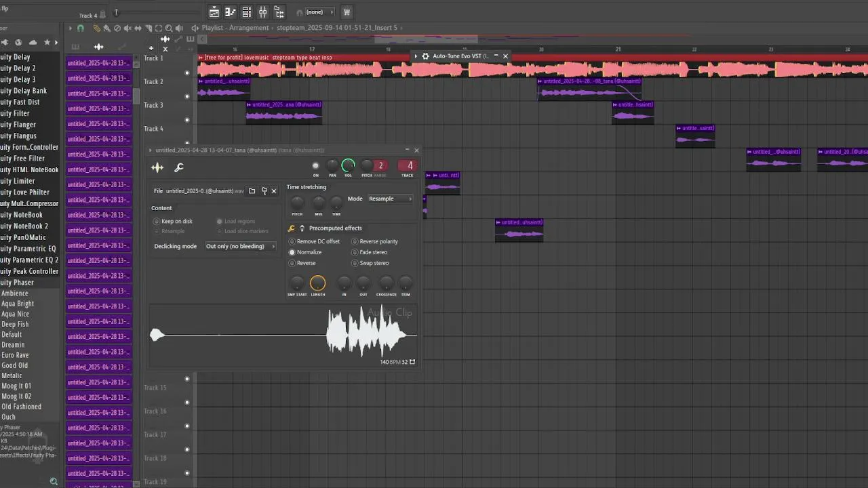Click the pitch RANGE 2 value
The height and width of the screenshot is (488, 868).
point(380,165)
